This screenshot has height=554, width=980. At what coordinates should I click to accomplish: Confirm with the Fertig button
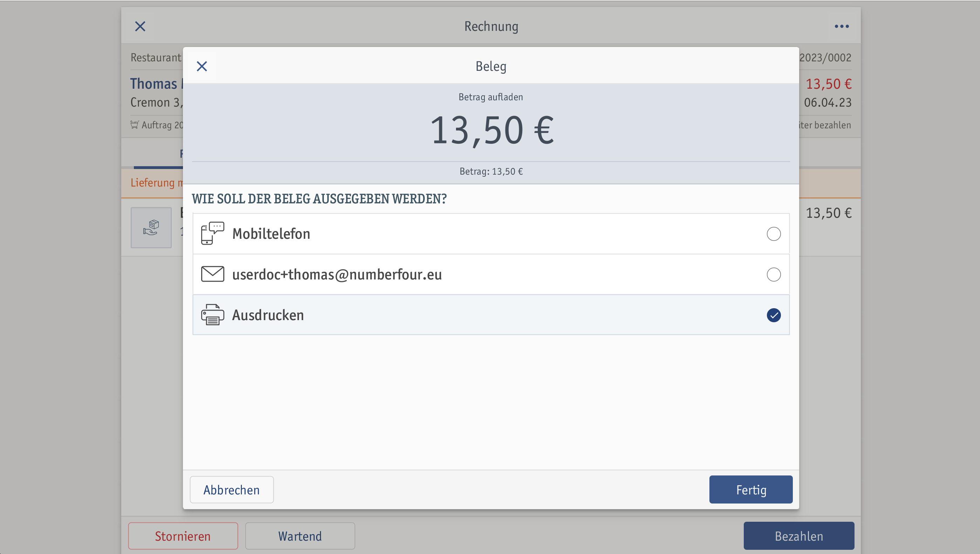[751, 490]
